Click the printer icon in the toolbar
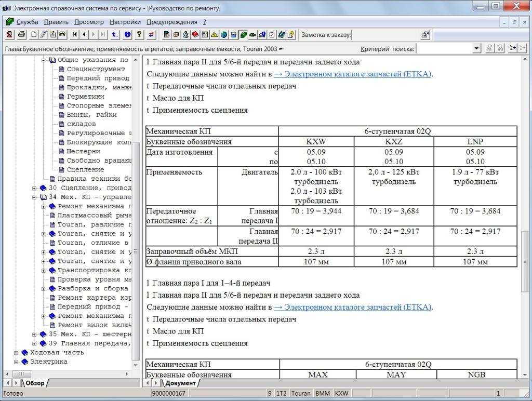The width and height of the screenshot is (532, 401). (21, 35)
